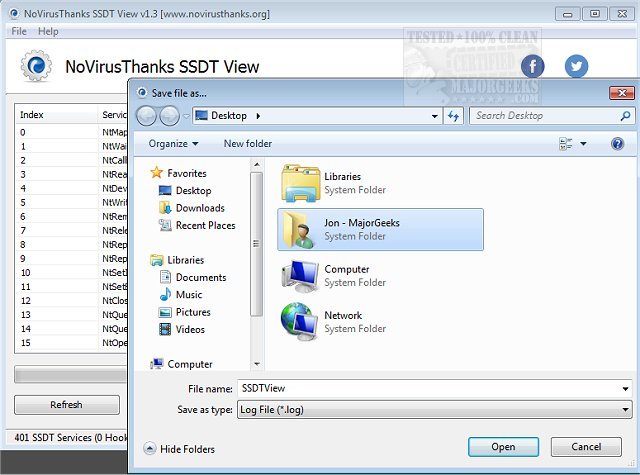Click New folder in the toolbar
640x475 pixels.
pyautogui.click(x=248, y=144)
